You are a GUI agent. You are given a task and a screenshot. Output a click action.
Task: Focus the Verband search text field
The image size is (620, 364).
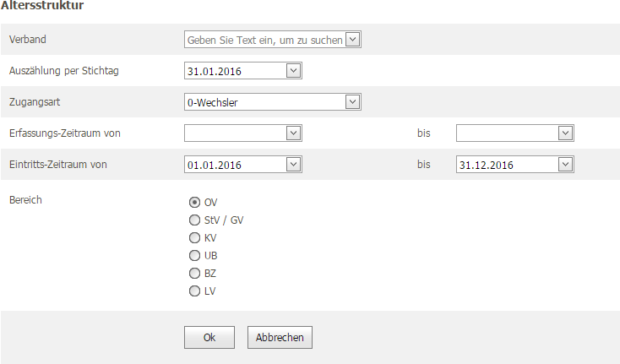pyautogui.click(x=265, y=40)
